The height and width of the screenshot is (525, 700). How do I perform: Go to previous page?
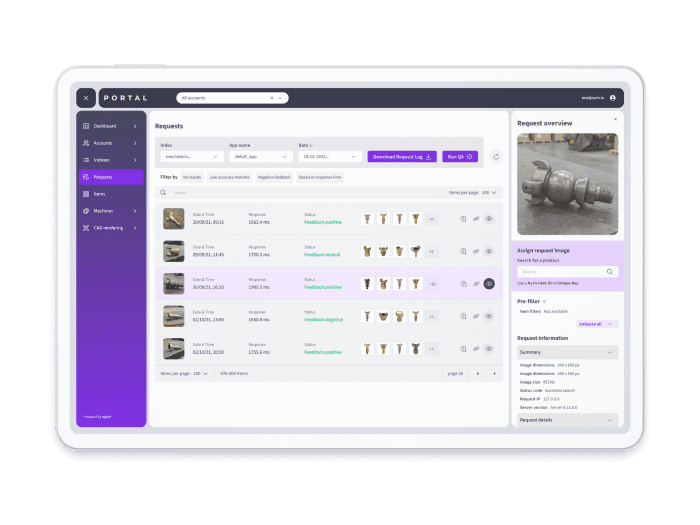[x=478, y=374]
